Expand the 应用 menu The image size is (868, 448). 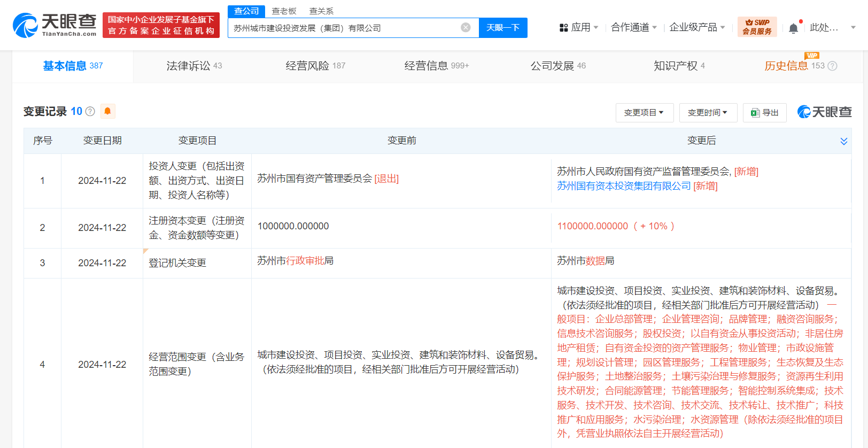click(579, 27)
